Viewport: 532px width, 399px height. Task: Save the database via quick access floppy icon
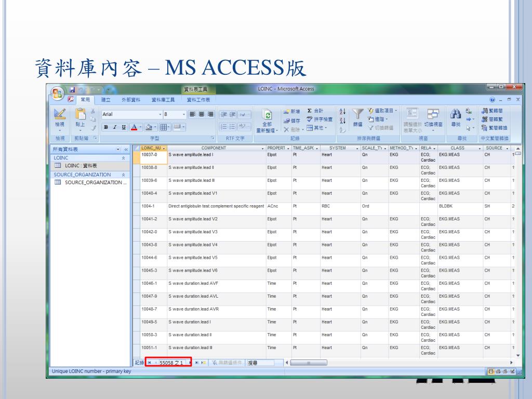[72, 89]
